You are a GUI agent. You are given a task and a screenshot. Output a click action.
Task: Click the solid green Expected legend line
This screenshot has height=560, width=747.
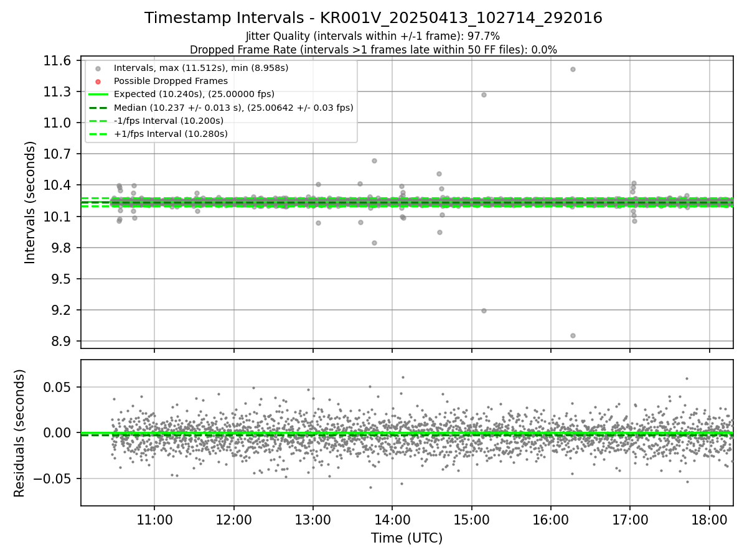point(98,95)
